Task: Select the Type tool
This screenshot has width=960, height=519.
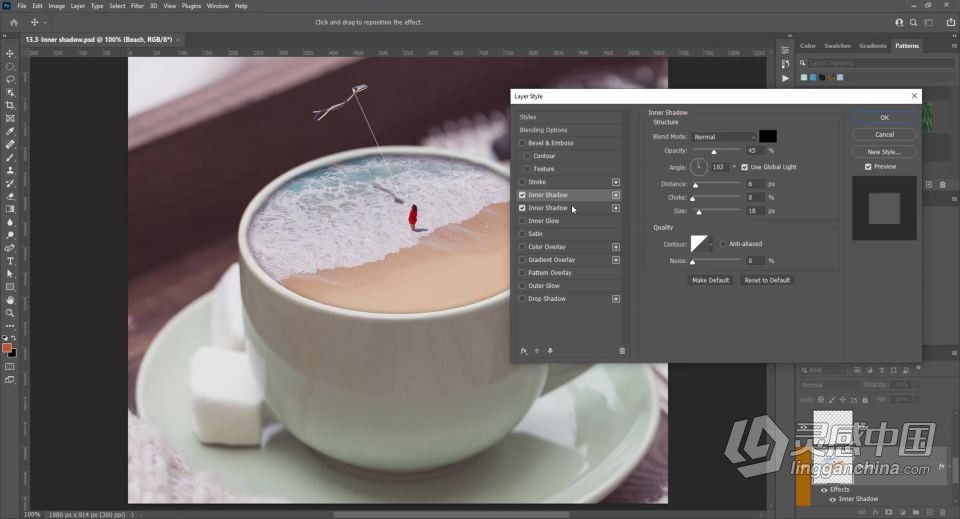Action: click(x=10, y=261)
